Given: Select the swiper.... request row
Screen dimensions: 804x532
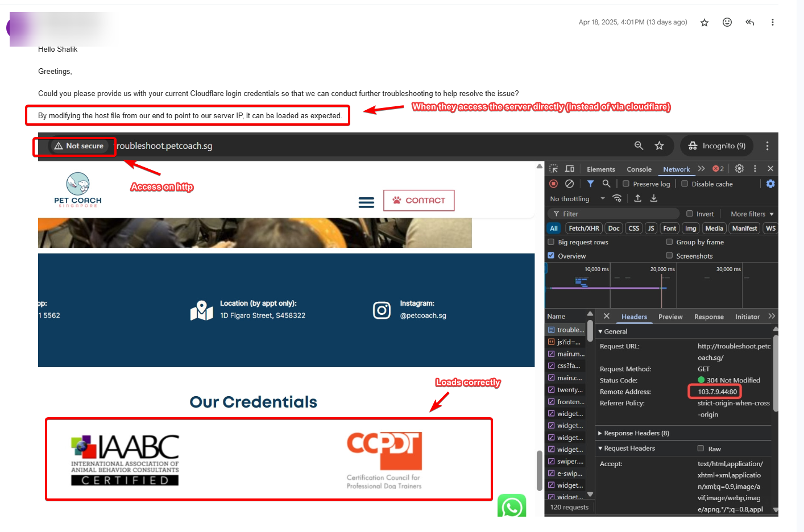Looking at the screenshot, I should (566, 462).
